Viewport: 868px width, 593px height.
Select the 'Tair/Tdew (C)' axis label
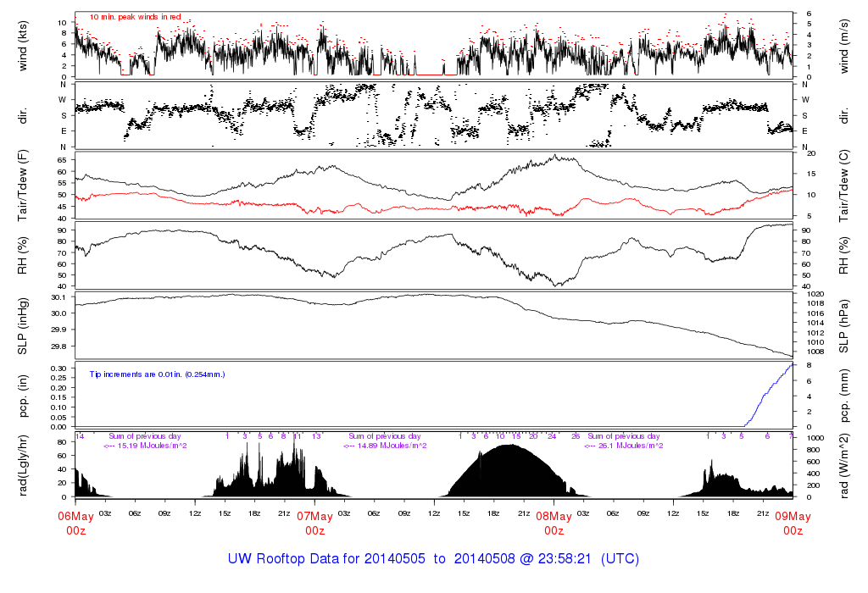pos(845,186)
